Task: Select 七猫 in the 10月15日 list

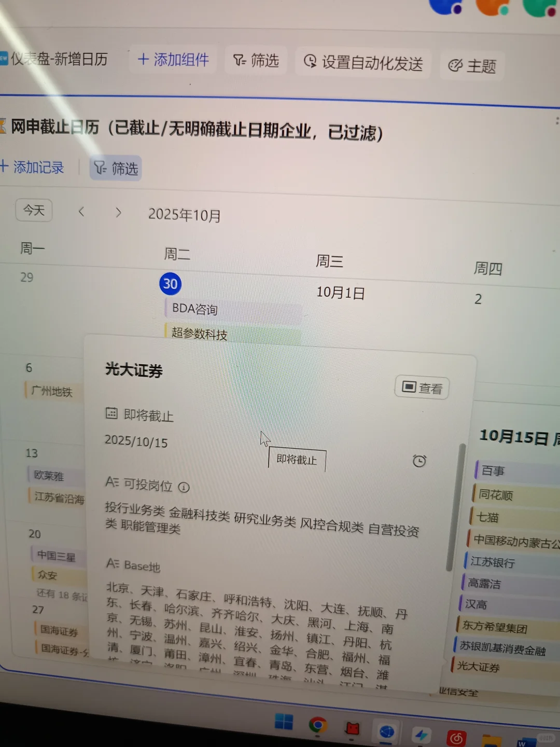Action: [x=513, y=518]
